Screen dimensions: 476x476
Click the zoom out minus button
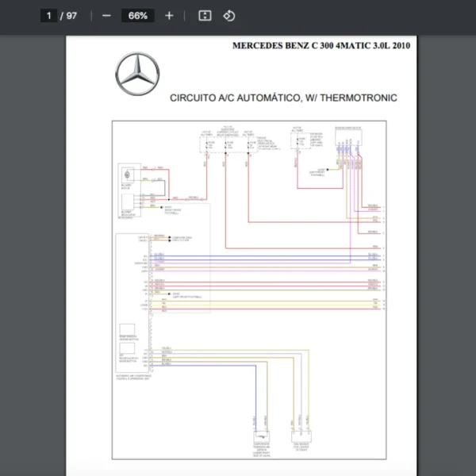(x=106, y=16)
